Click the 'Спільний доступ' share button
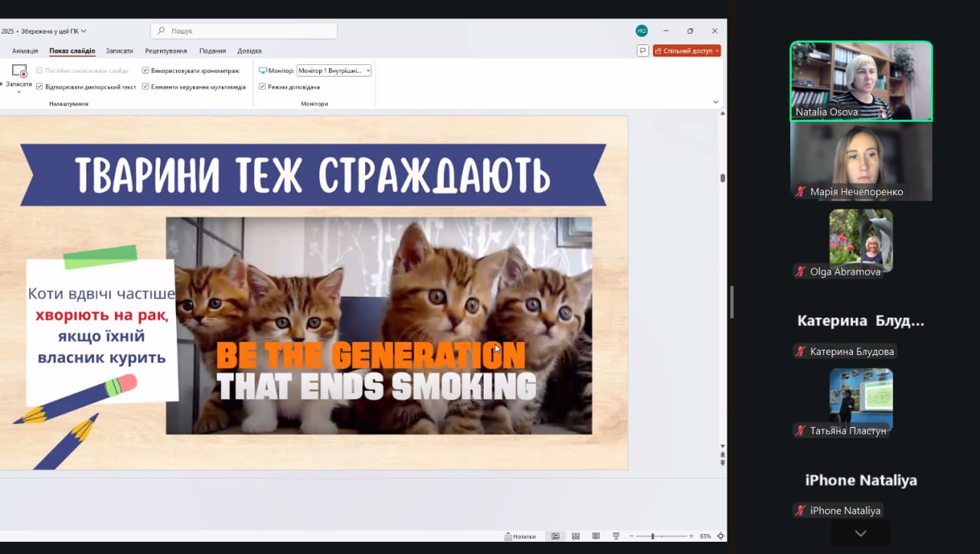This screenshot has width=980, height=554. click(x=687, y=51)
